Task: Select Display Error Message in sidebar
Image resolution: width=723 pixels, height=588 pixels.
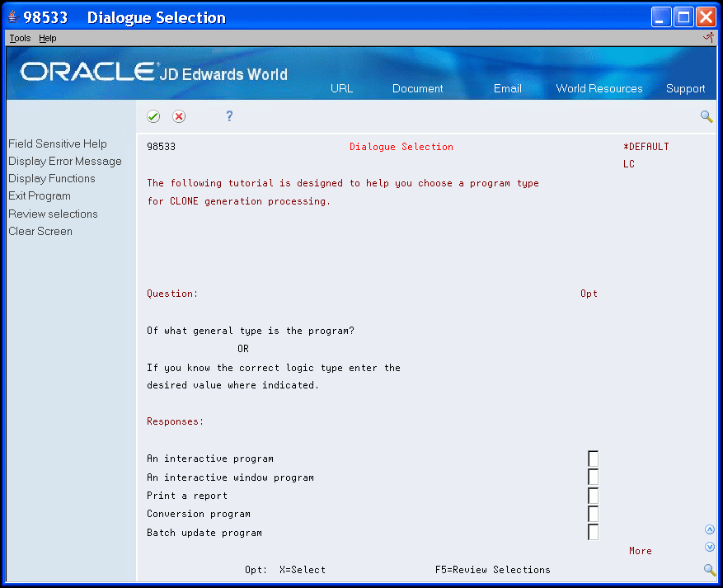Action: [x=65, y=162]
